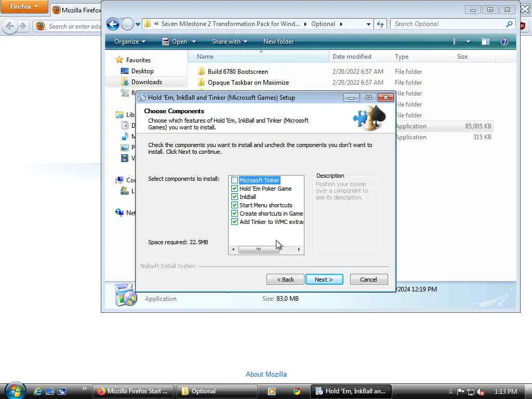Open Explorer Help question mark icon
Image resolution: width=532 pixels, height=399 pixels.
click(504, 42)
